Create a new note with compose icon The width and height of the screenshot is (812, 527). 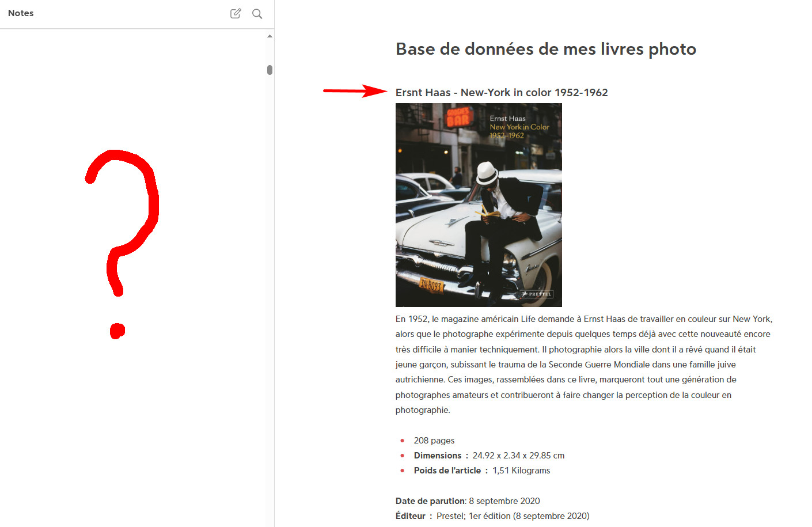(x=236, y=13)
